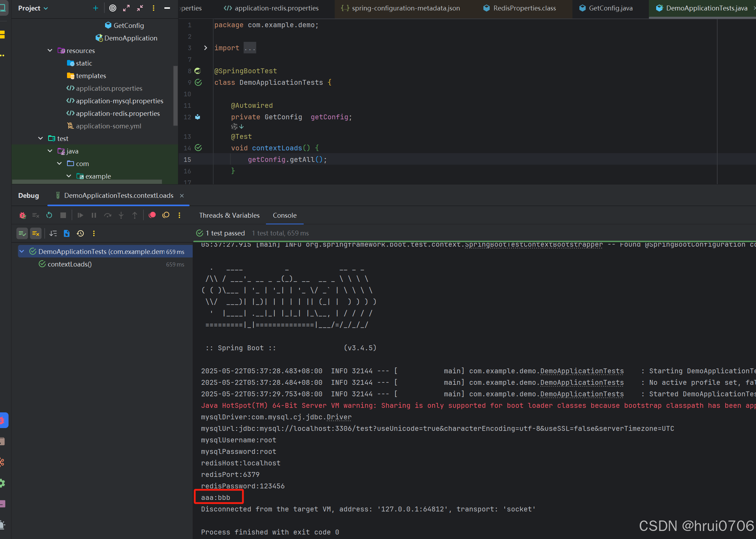Click the Mute Breakpoints yellow circles icon
Screen dimensions: 756x539
pyautogui.click(x=166, y=215)
